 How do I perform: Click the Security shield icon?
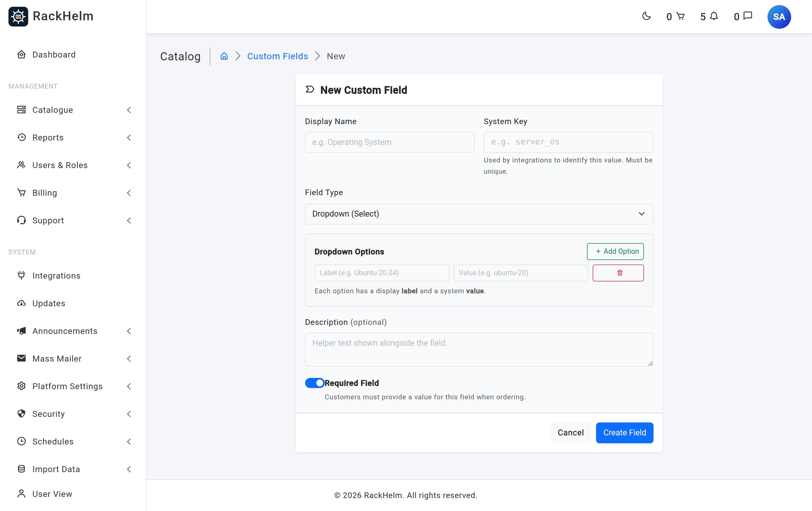click(x=21, y=413)
